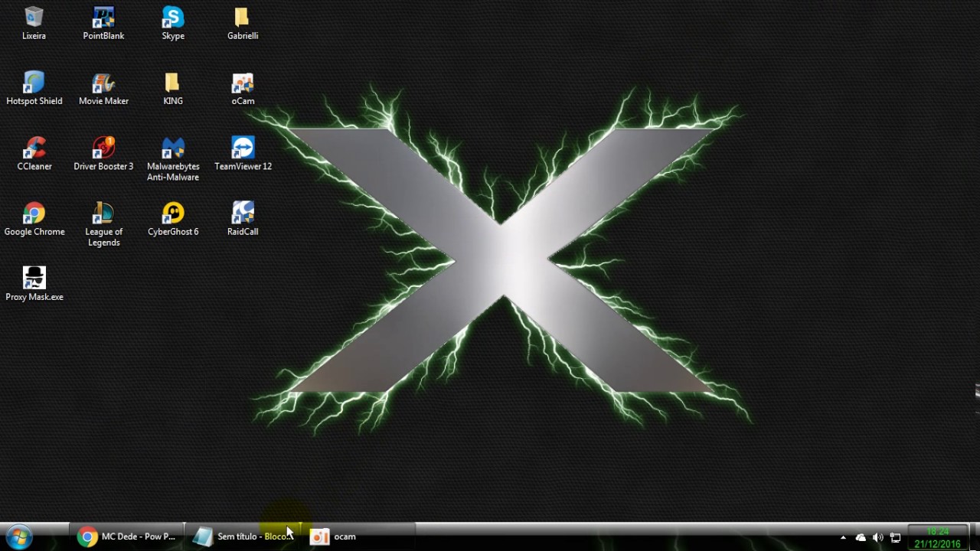The width and height of the screenshot is (980, 551).
Task: Select the Proxy Mask.exe icon
Action: pos(34,284)
